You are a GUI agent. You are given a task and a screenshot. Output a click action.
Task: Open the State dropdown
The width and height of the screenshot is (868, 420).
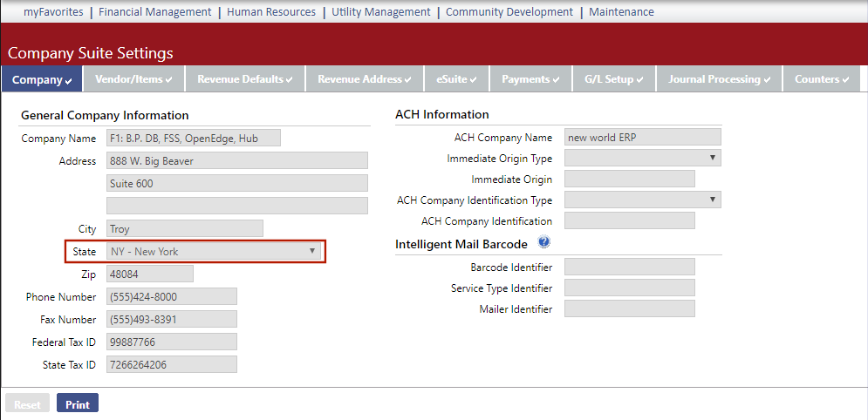tap(214, 252)
